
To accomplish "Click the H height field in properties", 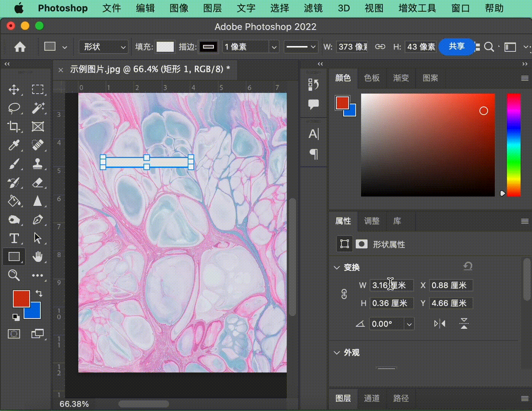I will [x=390, y=303].
